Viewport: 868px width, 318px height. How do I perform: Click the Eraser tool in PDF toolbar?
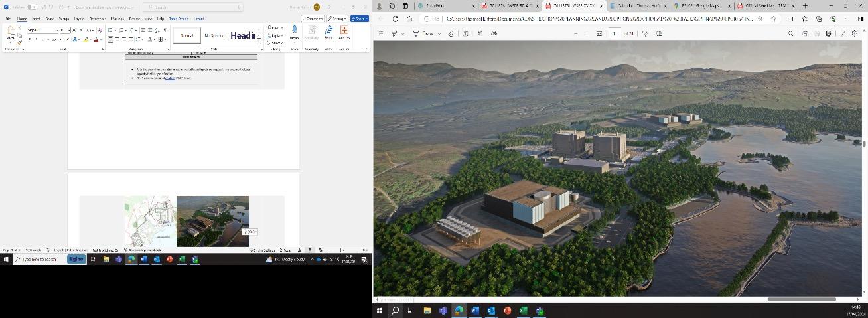[451, 33]
